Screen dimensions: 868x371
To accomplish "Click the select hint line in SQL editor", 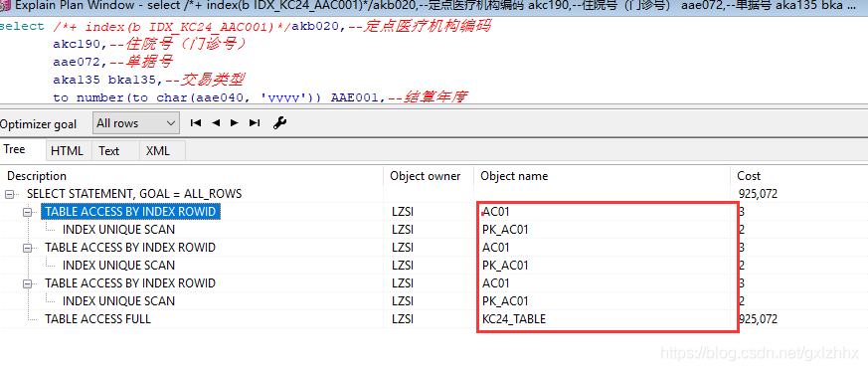I will tap(245, 26).
